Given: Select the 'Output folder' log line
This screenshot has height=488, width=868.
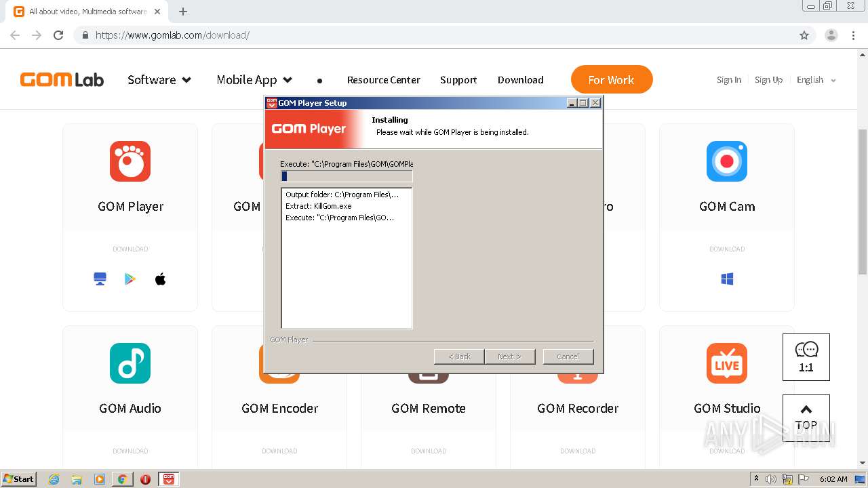Looking at the screenshot, I should pos(342,195).
